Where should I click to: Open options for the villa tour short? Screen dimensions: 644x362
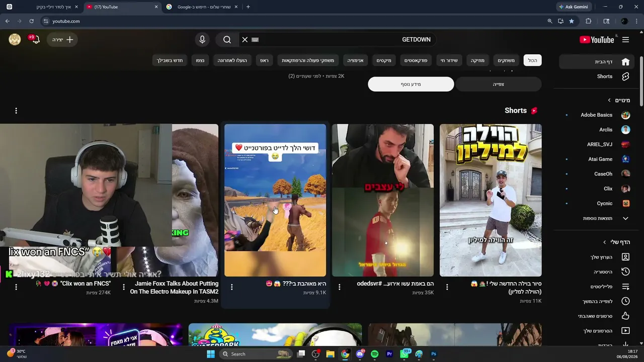pos(447,287)
